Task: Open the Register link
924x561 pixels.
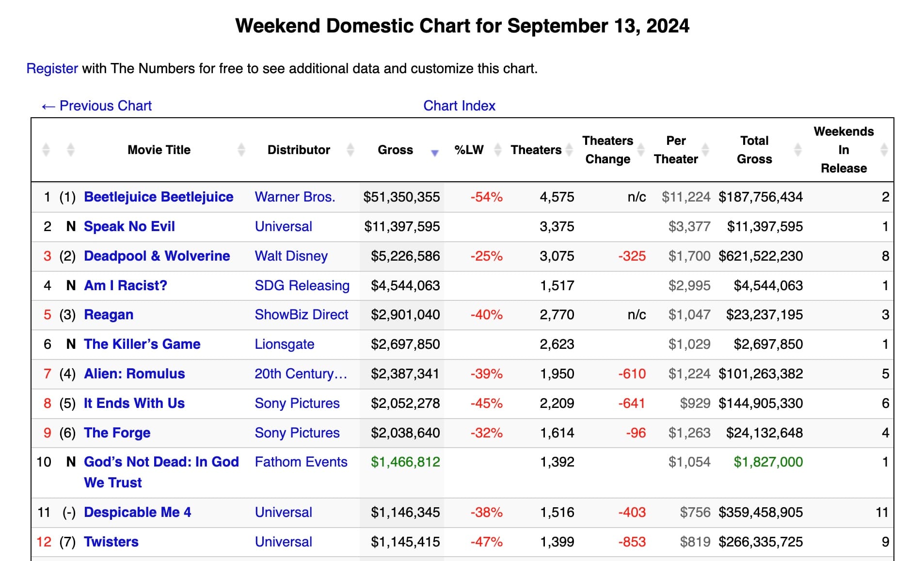Action: (x=52, y=68)
